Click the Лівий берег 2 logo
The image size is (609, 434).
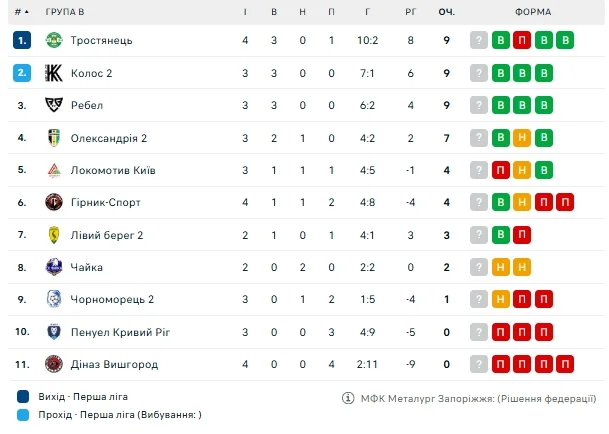[x=54, y=235]
